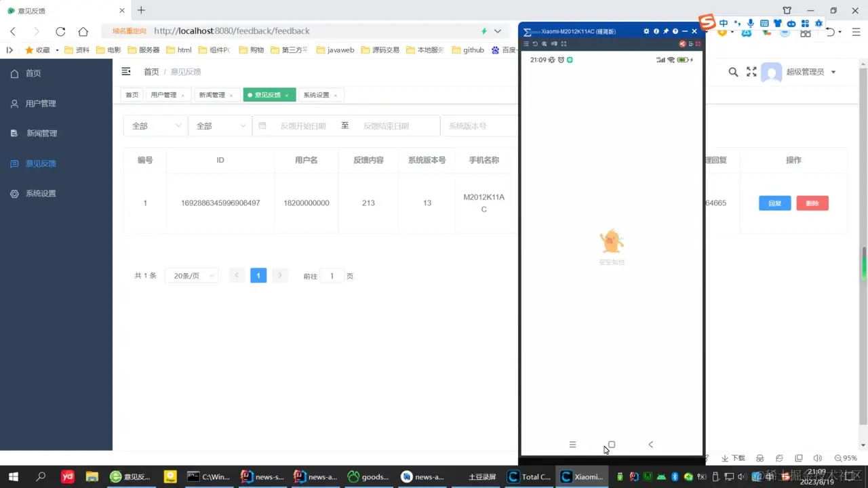Open 用户管理 in the left sidebar
The width and height of the screenshot is (868, 488).
tap(56, 104)
